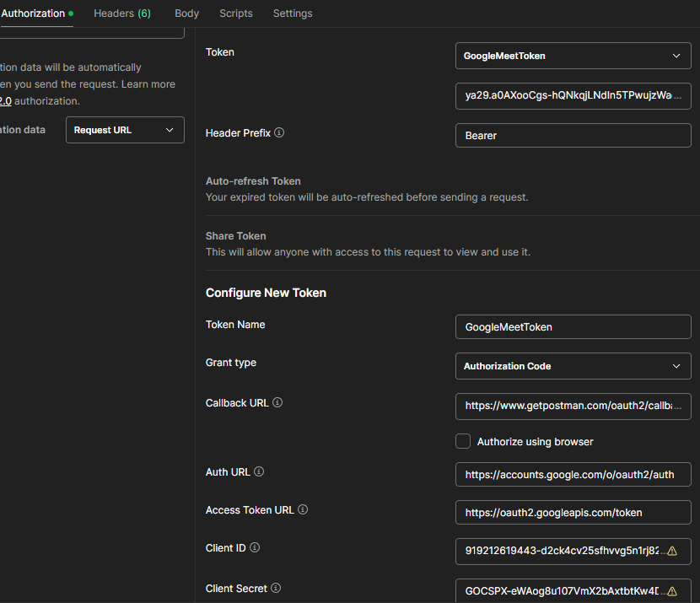Go to the Scripts tab
The height and width of the screenshot is (603, 700).
pyautogui.click(x=235, y=13)
